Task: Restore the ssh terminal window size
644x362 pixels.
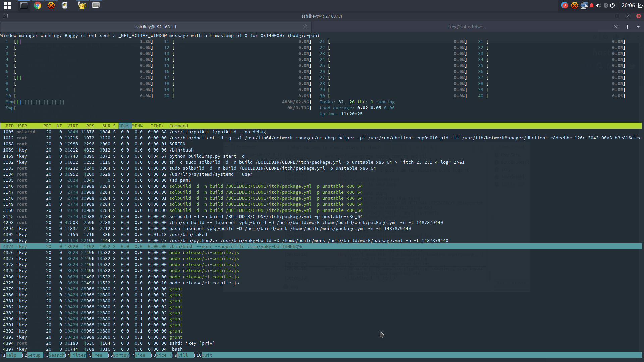Action: pos(628,16)
